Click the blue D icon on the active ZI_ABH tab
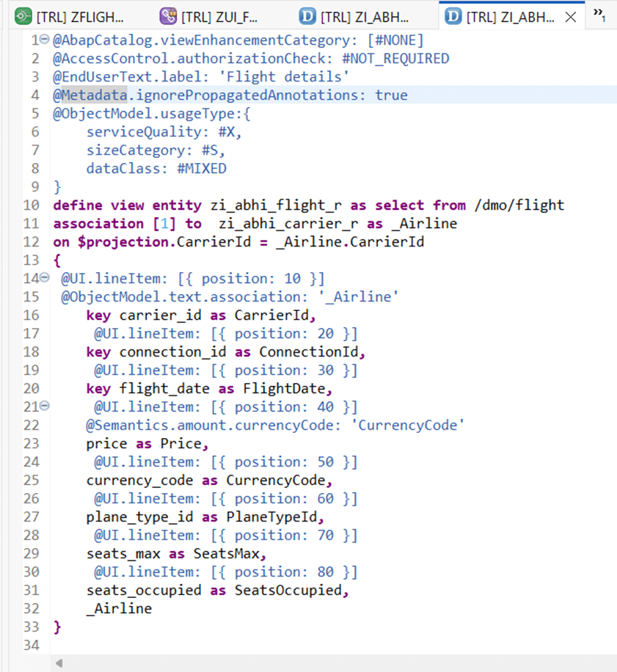 pyautogui.click(x=453, y=16)
